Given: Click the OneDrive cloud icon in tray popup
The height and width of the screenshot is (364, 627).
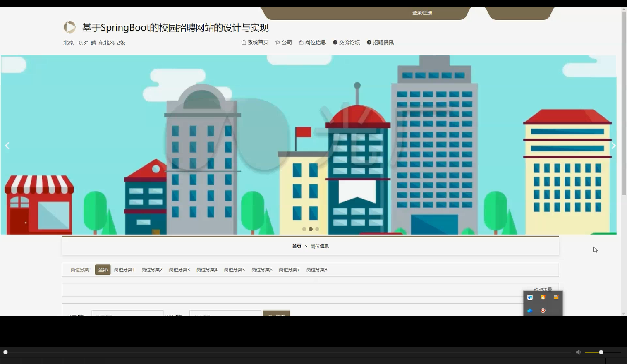Looking at the screenshot, I should coord(529,310).
